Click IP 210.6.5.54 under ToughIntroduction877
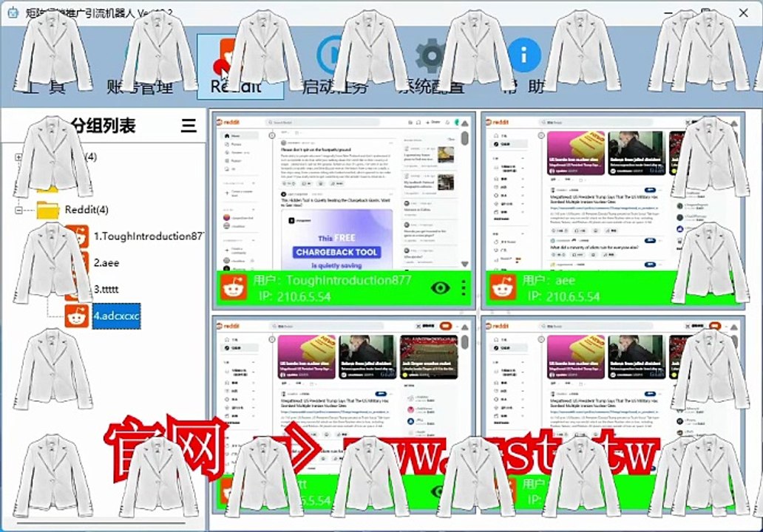Image resolution: width=763 pixels, height=532 pixels. click(x=294, y=296)
